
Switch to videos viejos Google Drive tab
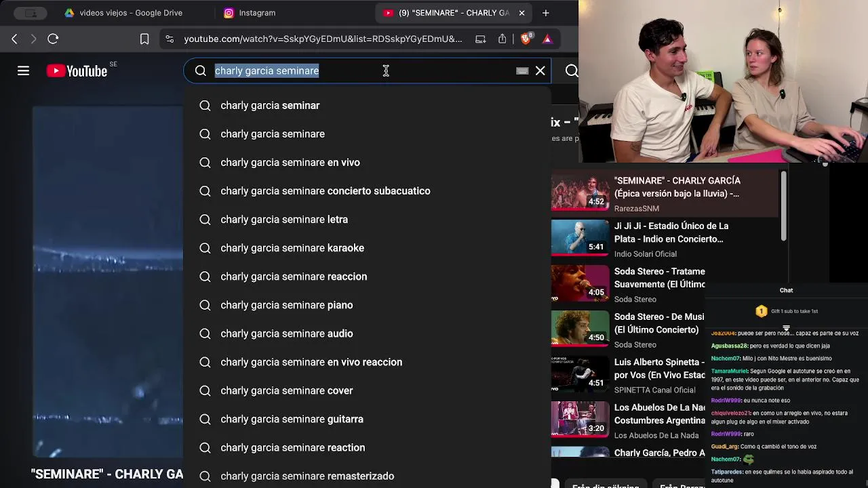(x=123, y=13)
